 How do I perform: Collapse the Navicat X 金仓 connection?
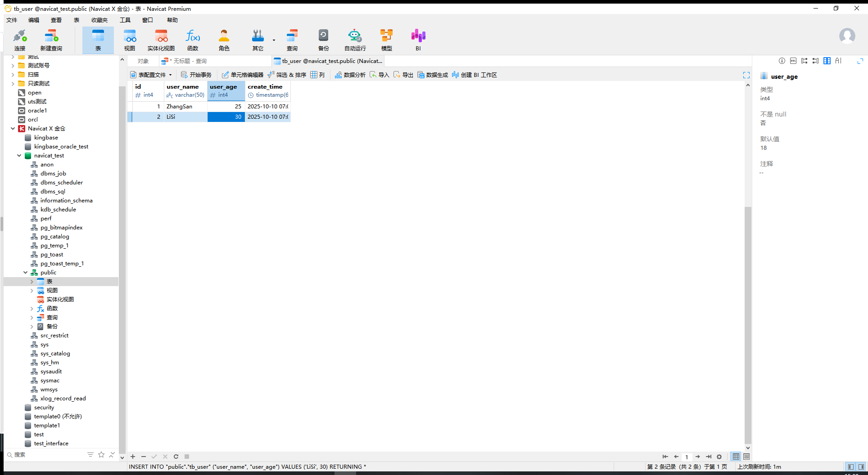click(13, 129)
